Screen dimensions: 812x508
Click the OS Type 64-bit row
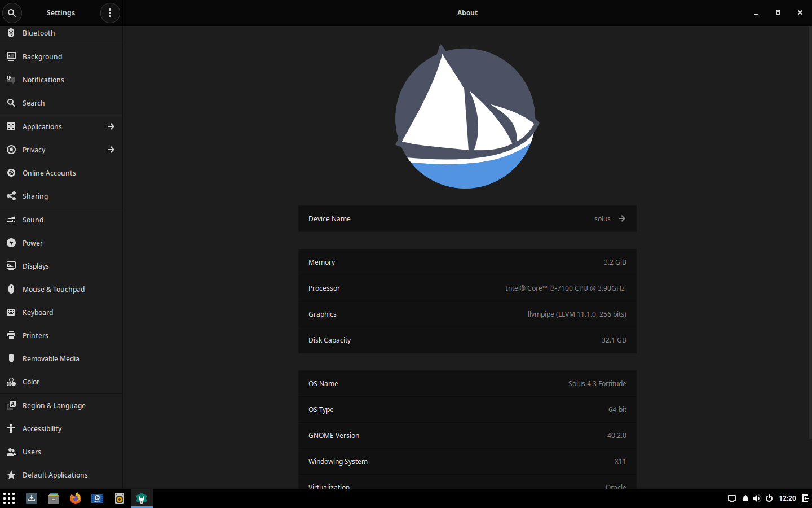(x=467, y=409)
